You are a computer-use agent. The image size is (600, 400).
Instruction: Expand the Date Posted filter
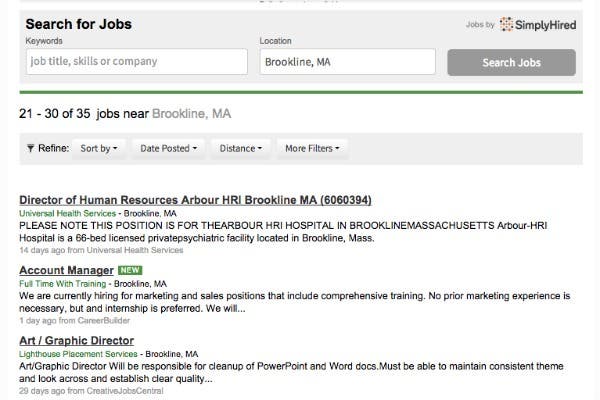(168, 149)
